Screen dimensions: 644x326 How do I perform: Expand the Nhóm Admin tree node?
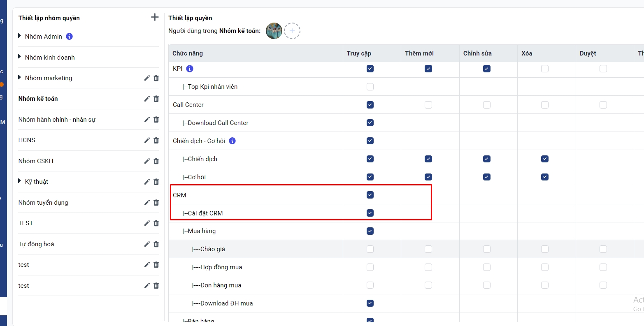[20, 36]
